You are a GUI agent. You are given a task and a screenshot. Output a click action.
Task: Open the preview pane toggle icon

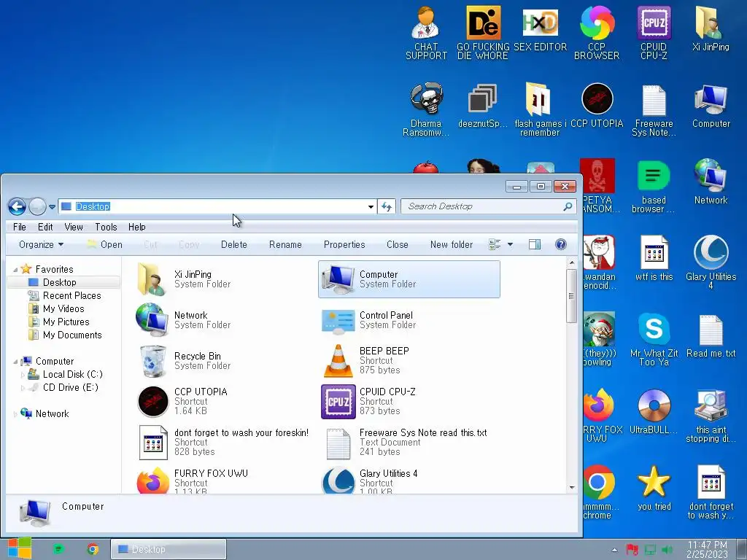coord(535,245)
